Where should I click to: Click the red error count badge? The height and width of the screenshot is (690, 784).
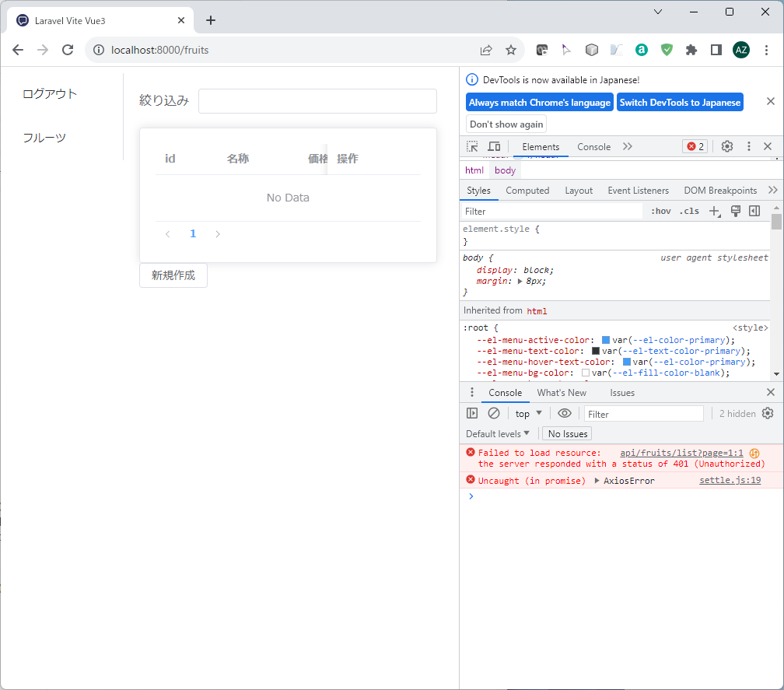pyautogui.click(x=695, y=146)
